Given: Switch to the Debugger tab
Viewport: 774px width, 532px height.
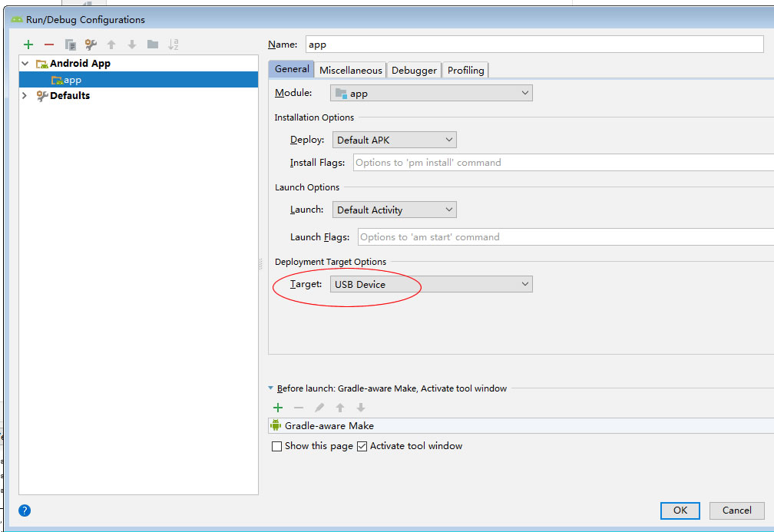Looking at the screenshot, I should click(x=414, y=70).
